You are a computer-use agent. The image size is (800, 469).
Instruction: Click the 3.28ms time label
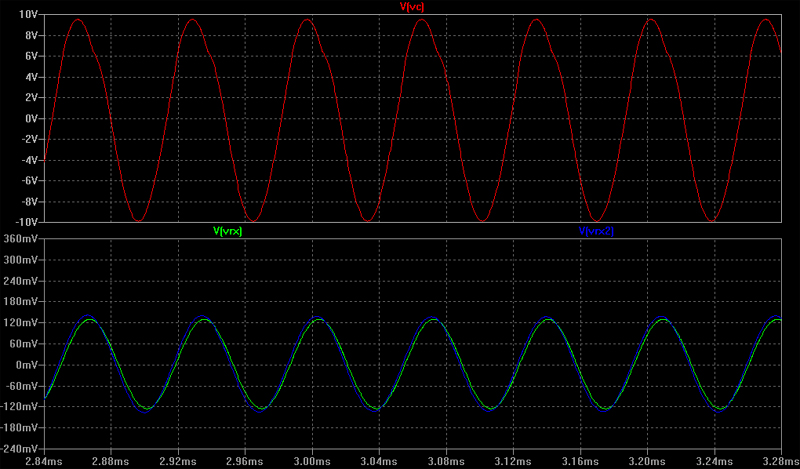781,462
